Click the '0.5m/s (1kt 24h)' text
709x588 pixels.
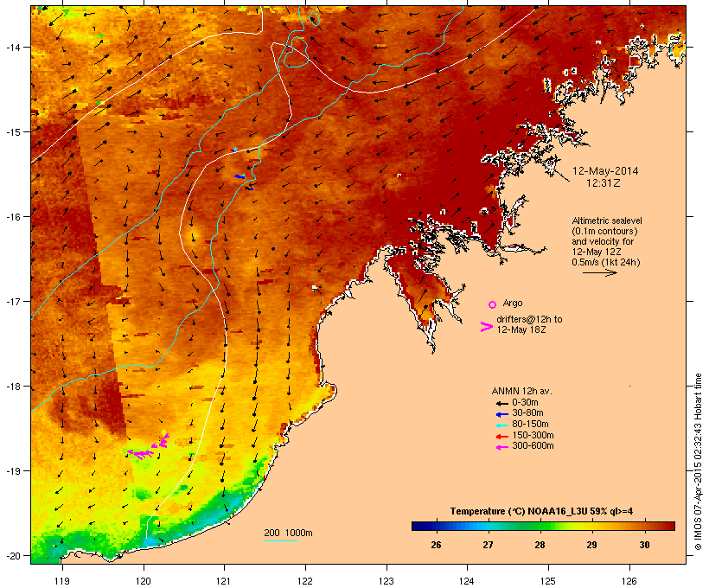606,262
